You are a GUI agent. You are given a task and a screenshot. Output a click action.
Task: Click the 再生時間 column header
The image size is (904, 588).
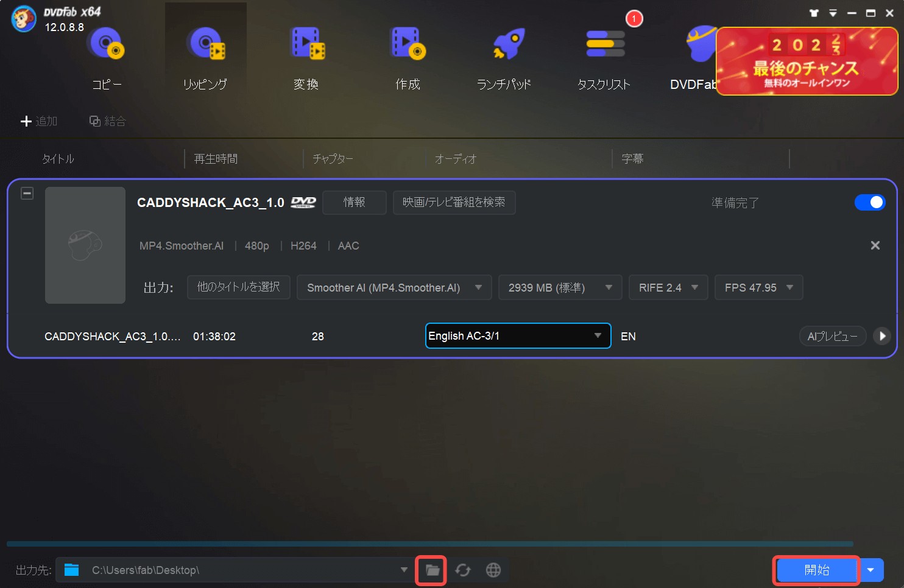tap(216, 159)
